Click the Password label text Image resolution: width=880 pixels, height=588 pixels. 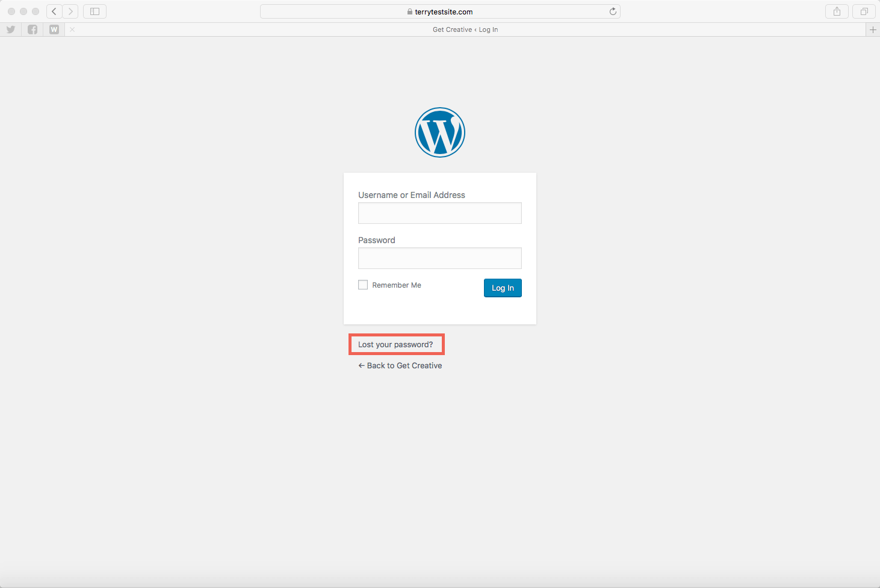coord(377,240)
